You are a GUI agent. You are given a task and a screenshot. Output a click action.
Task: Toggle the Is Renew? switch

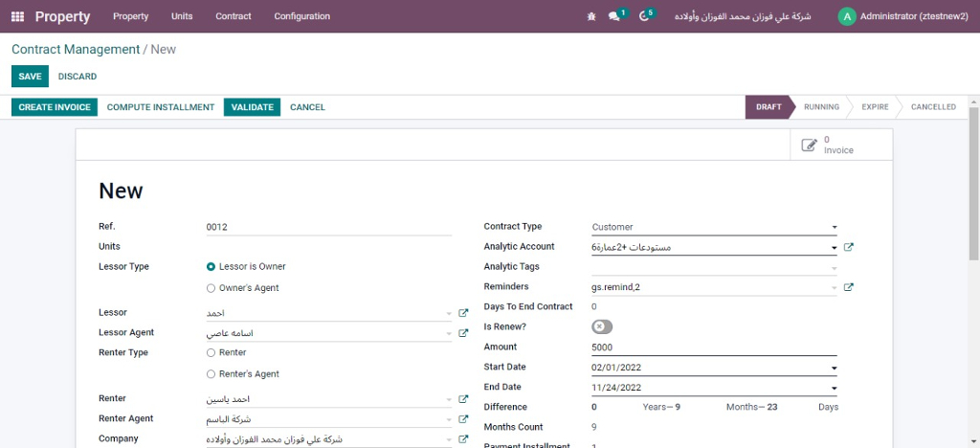(602, 327)
